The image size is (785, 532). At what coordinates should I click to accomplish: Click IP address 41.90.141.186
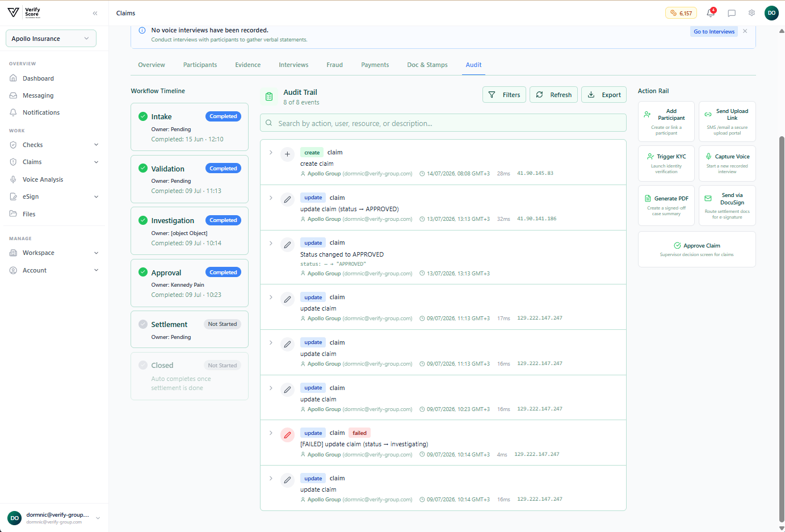tap(536, 219)
